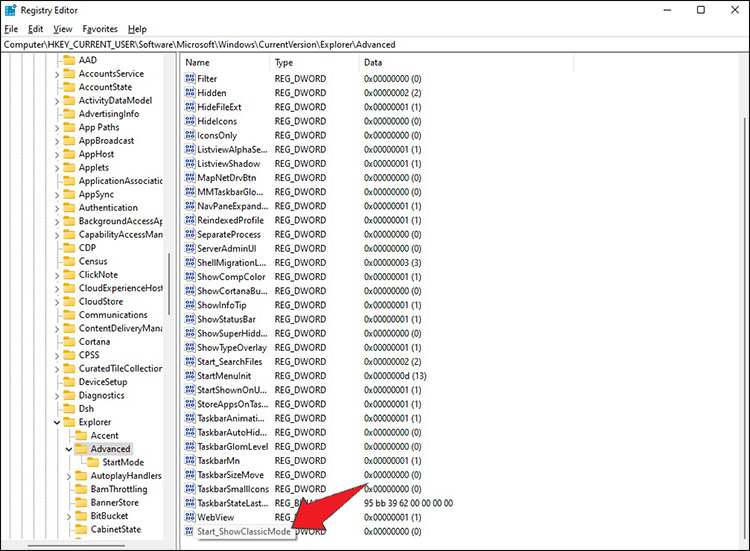Expand the AutoplayHandlers key
The width and height of the screenshot is (750, 551).
click(69, 476)
